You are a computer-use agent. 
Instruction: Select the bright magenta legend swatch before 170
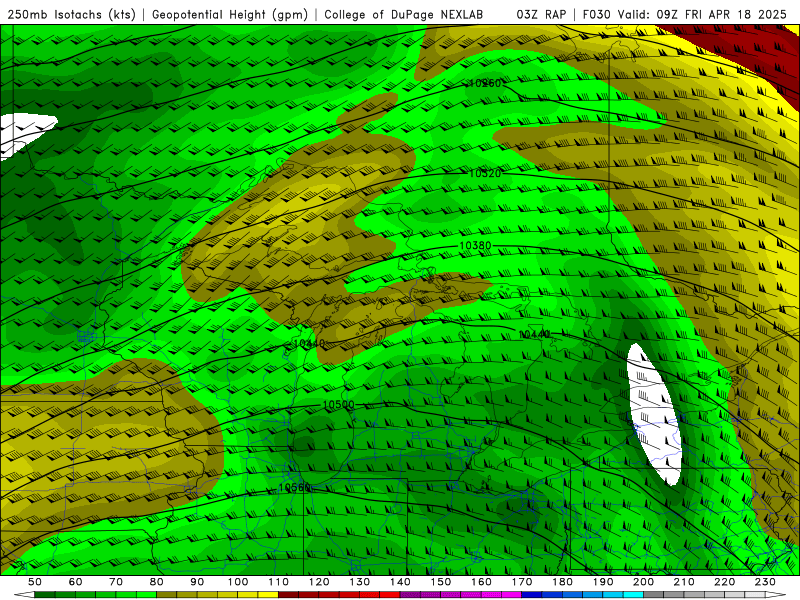click(512, 595)
